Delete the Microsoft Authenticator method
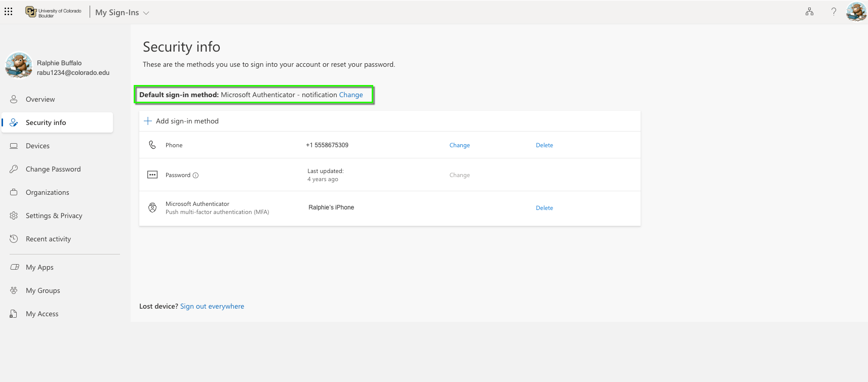 (x=544, y=208)
